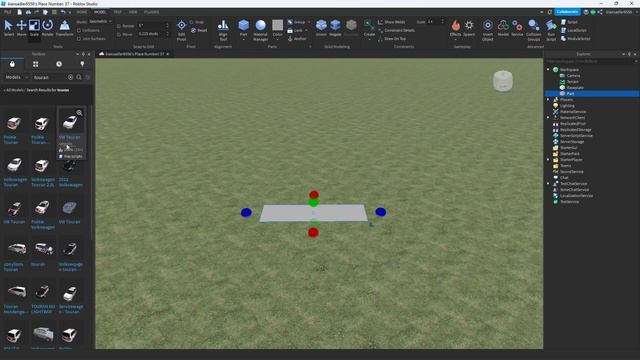This screenshot has width=640, height=360.
Task: Click the view orientation cube gizmo
Action: pyautogui.click(x=503, y=81)
